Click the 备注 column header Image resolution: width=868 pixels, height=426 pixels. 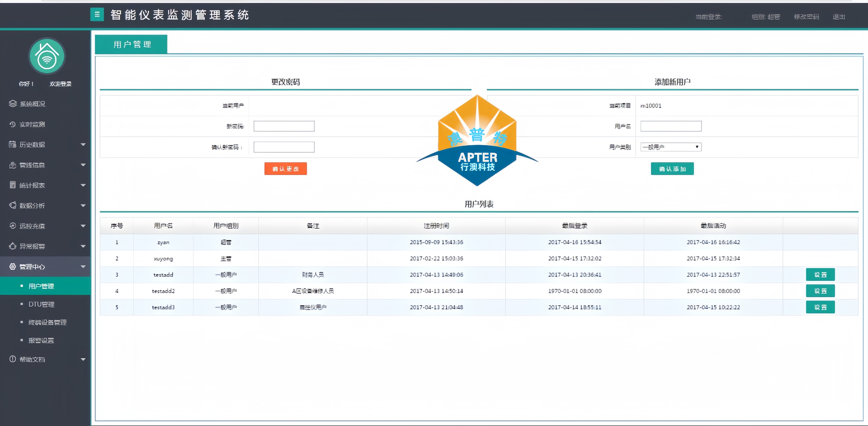coord(313,226)
